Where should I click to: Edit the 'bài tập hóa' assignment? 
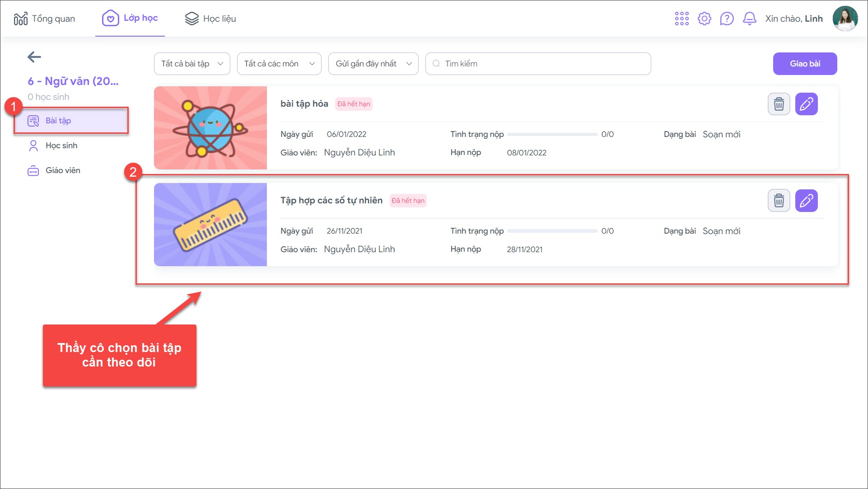coord(806,104)
